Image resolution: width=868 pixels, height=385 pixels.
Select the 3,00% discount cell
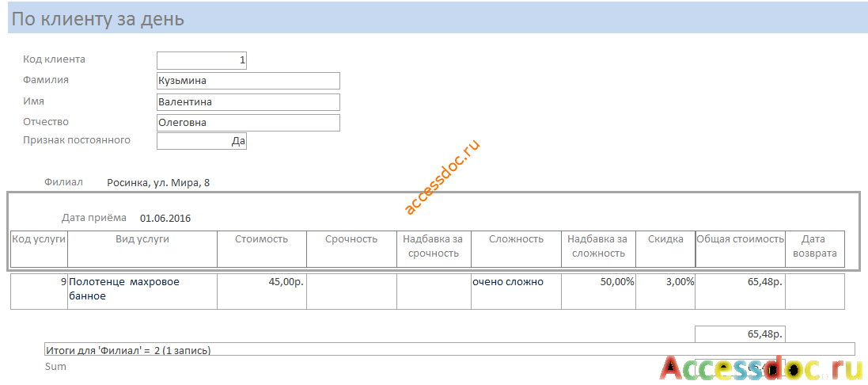tap(665, 292)
